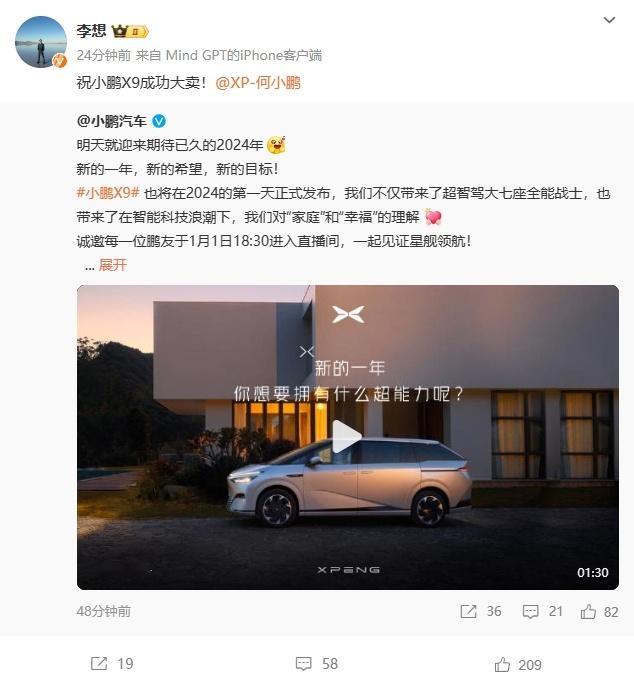Click the Mind GPT的iPhone客户端 source
Screen dimensions: 634x682
point(244,55)
